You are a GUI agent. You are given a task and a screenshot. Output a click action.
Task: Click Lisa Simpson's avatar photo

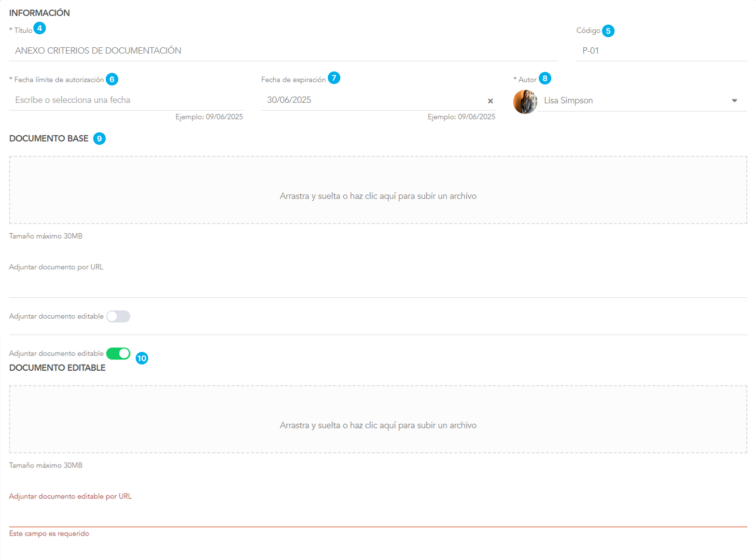pyautogui.click(x=525, y=102)
